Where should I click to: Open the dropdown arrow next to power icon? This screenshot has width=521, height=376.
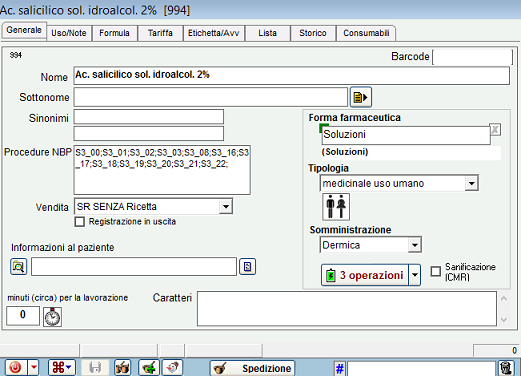click(x=33, y=368)
